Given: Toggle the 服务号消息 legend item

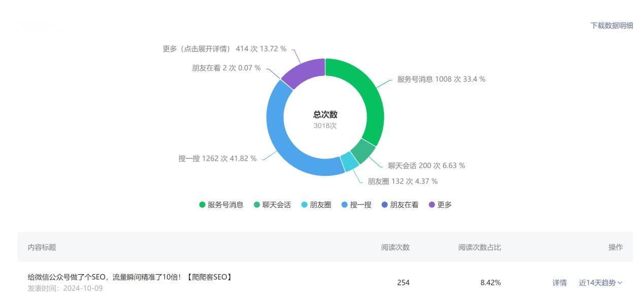Looking at the screenshot, I should (221, 205).
